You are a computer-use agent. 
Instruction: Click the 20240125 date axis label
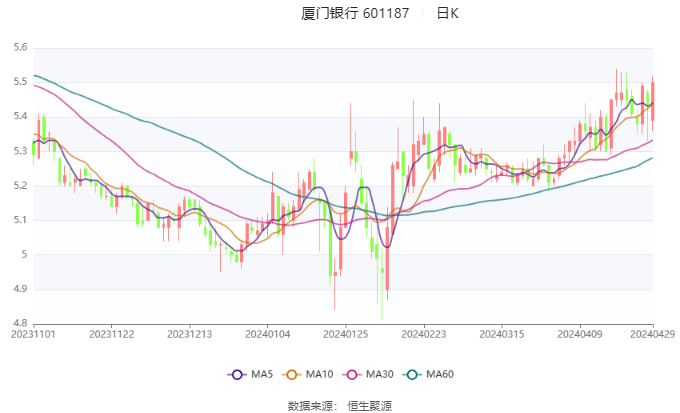[346, 334]
